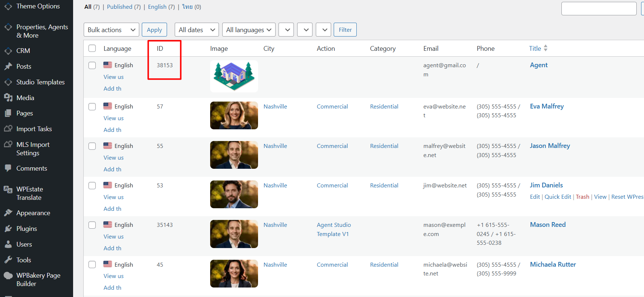
Task: Tick the select-all checkbox in table header
Action: tap(92, 48)
